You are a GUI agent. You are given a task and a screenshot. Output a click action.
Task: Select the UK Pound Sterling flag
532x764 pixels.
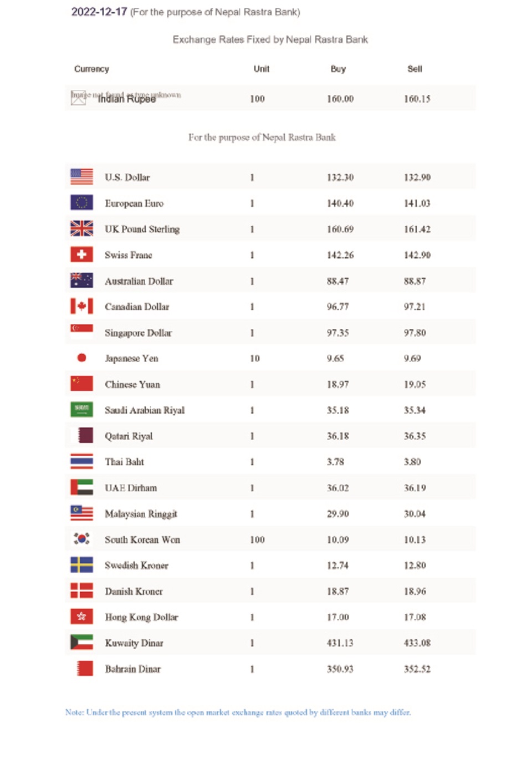click(x=81, y=228)
